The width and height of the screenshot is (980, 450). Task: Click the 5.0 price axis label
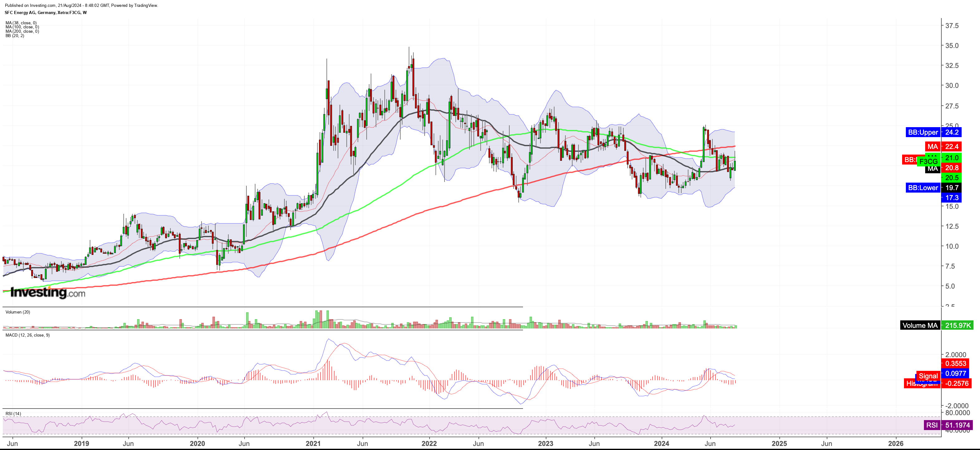coord(950,286)
